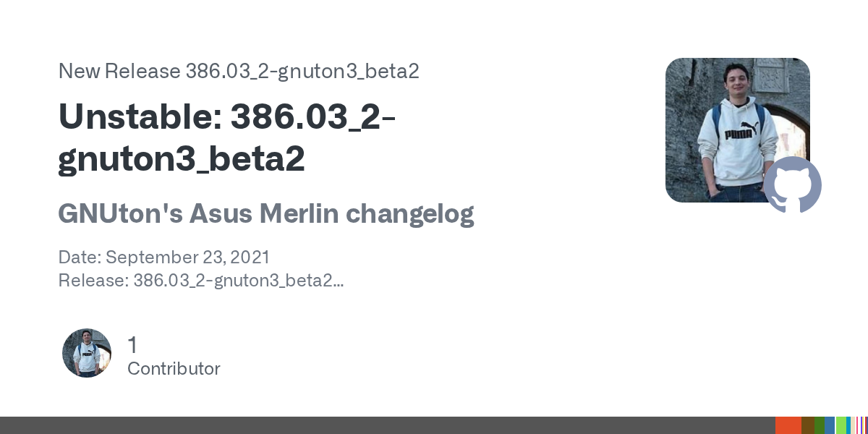This screenshot has height=434, width=868.
Task: Click the brown language bar segment
Action: pos(807,425)
